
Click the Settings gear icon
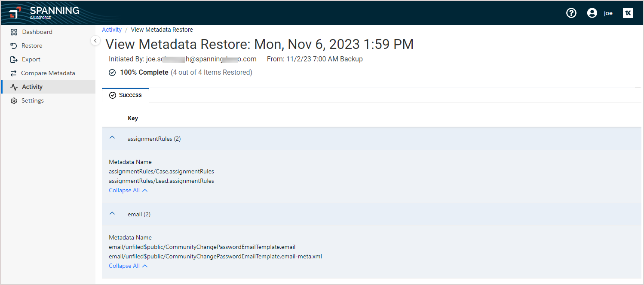point(14,100)
